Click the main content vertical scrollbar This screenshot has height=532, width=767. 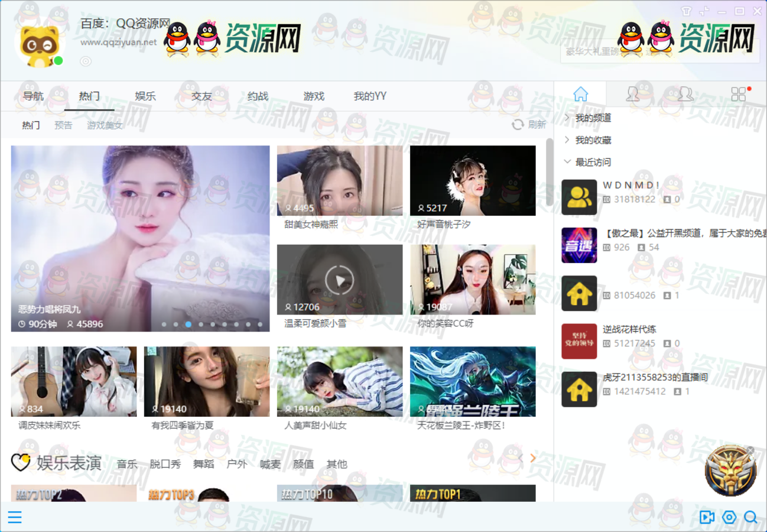pos(550,171)
